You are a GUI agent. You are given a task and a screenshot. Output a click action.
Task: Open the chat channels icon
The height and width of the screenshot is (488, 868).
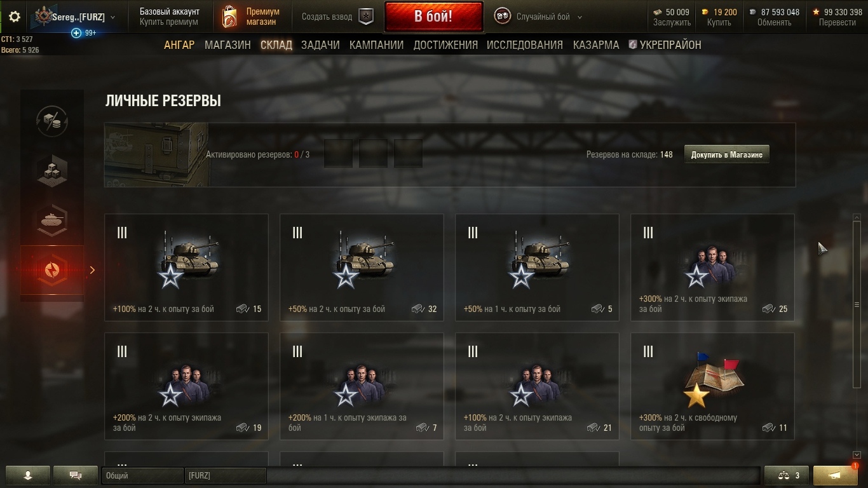pyautogui.click(x=76, y=475)
